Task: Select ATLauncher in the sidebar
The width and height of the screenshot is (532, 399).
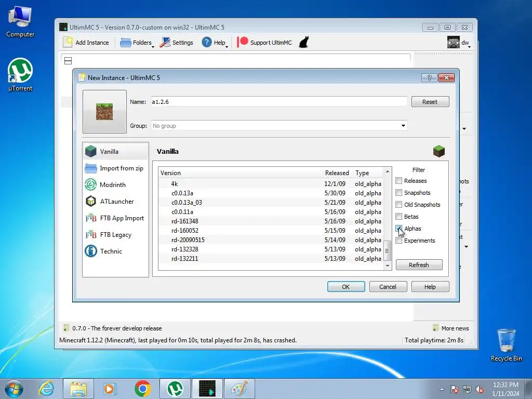Action: (116, 202)
